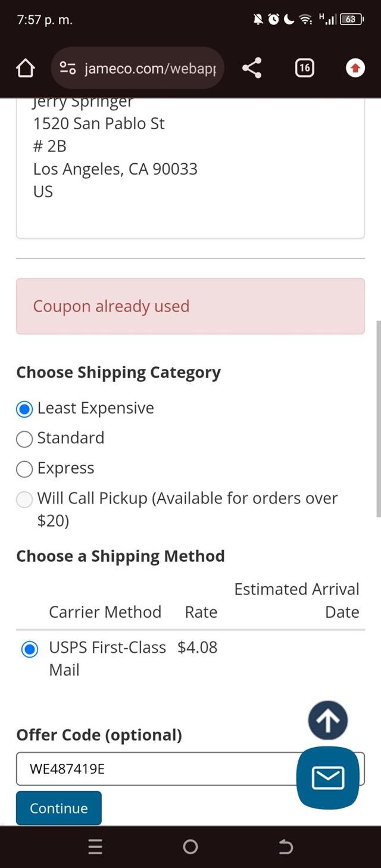381x868 pixels.
Task: Choose Express shipping category
Action: pos(24,469)
